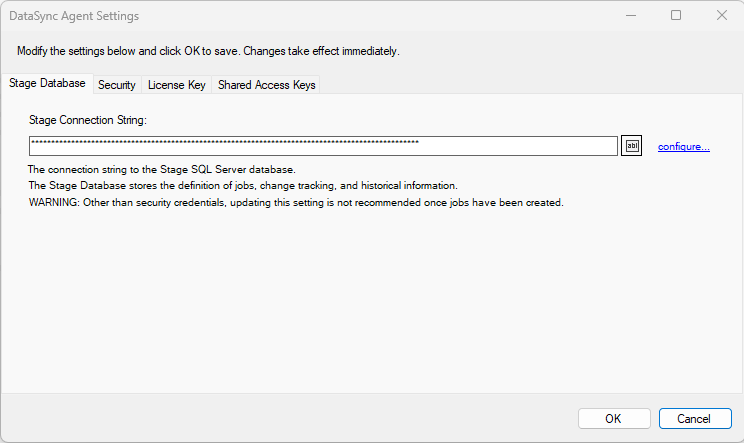The image size is (744, 443).
Task: Switch to the Stage Database tab
Action: pos(47,83)
